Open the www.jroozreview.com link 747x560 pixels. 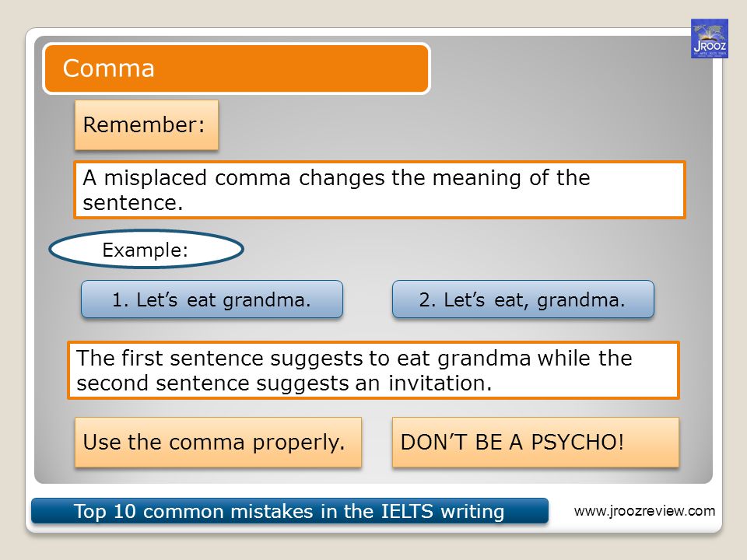click(644, 511)
